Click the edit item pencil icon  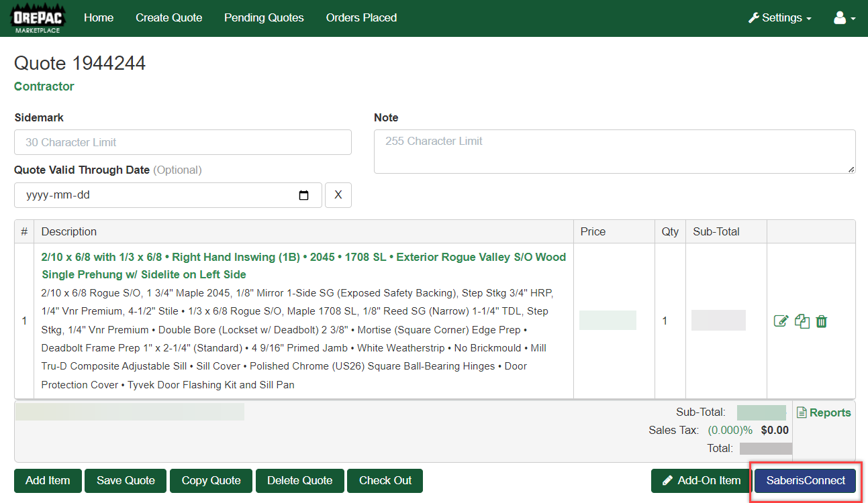[781, 321]
